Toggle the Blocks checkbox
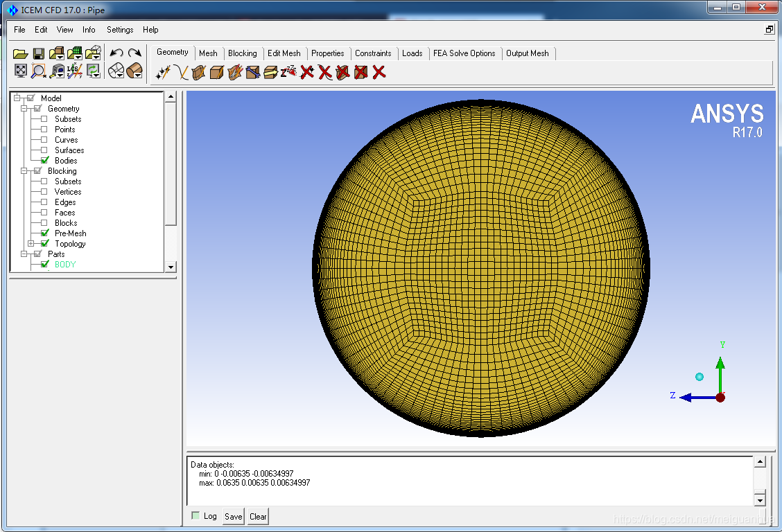Viewport: 782px width, 532px height. pos(44,223)
